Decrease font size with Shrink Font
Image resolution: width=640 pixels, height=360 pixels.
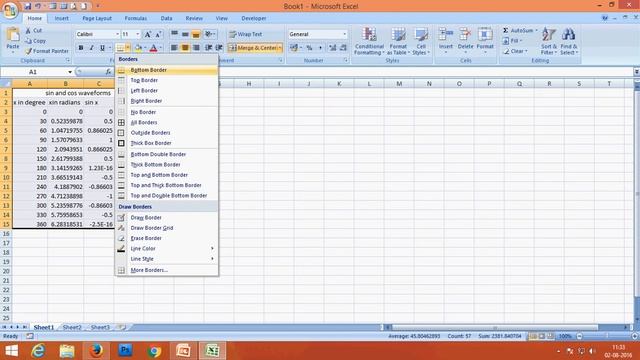[x=158, y=34]
